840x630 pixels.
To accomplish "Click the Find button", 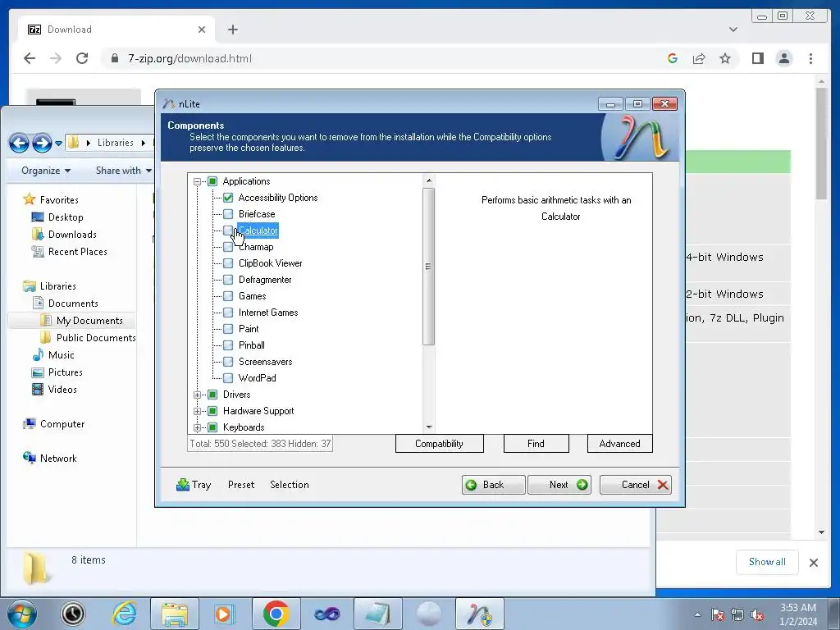I will point(536,444).
